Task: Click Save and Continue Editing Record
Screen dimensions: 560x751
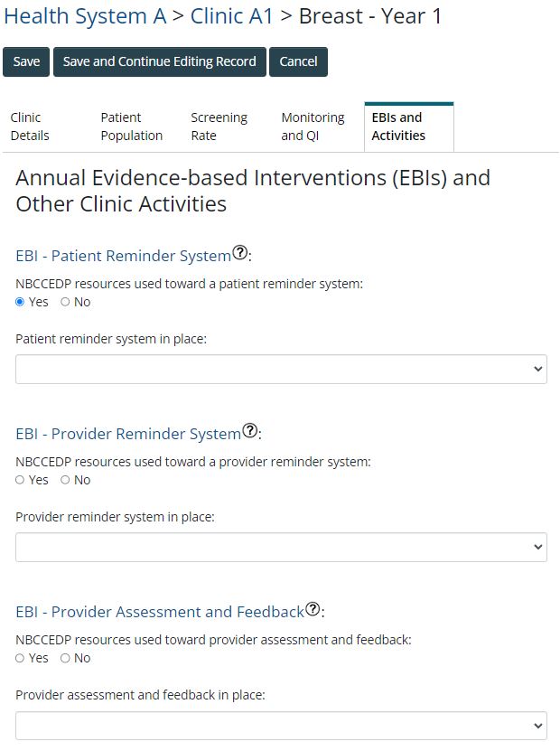Action: click(159, 61)
